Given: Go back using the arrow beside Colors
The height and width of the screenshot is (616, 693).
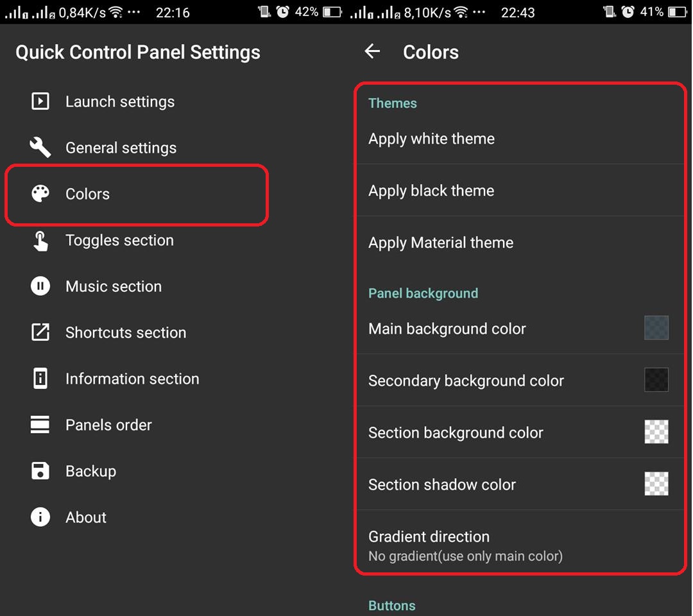Looking at the screenshot, I should 372,52.
